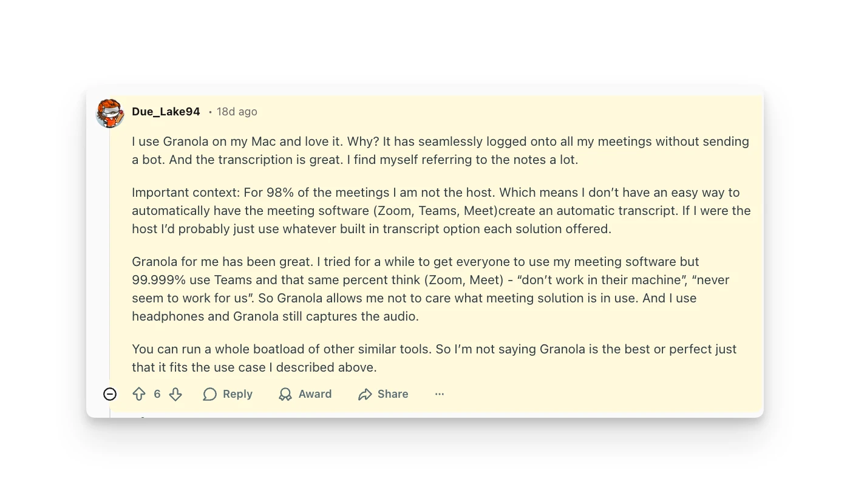
Task: Collapse the comment thread with minus button
Action: point(110,394)
